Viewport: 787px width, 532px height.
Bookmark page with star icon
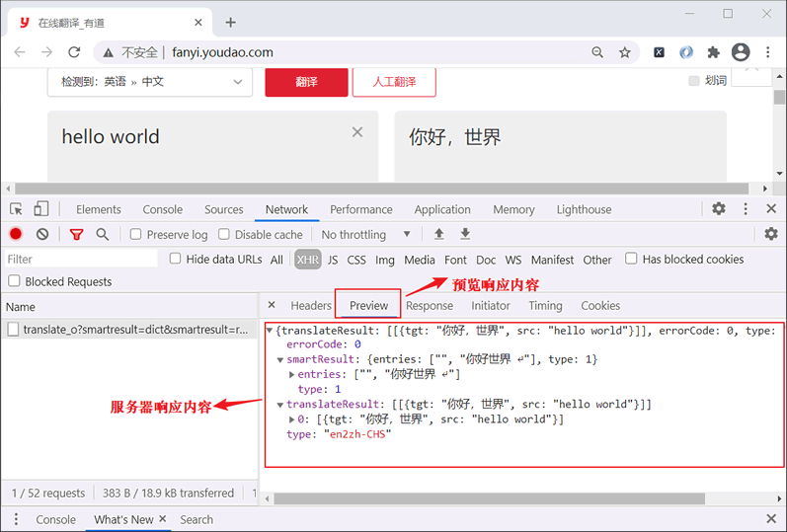click(624, 52)
